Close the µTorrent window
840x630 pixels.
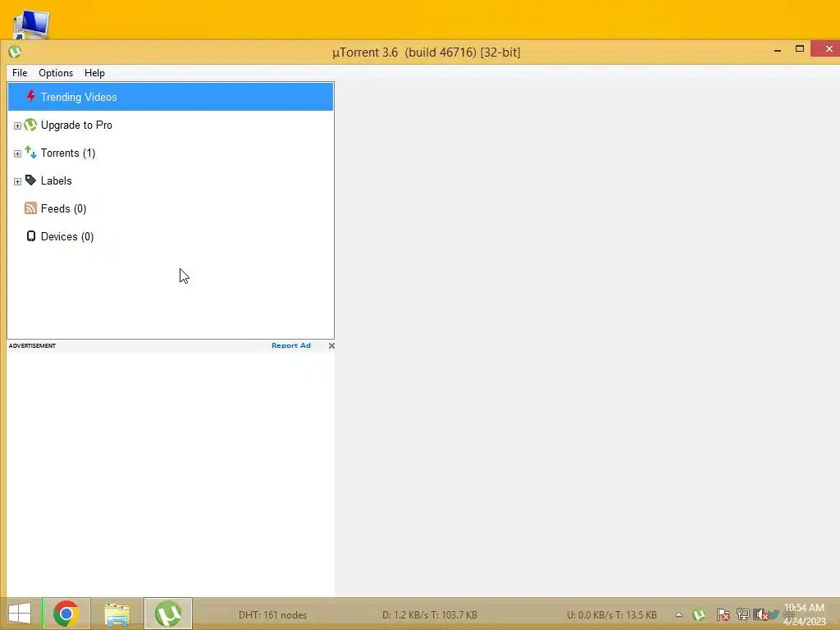click(829, 48)
